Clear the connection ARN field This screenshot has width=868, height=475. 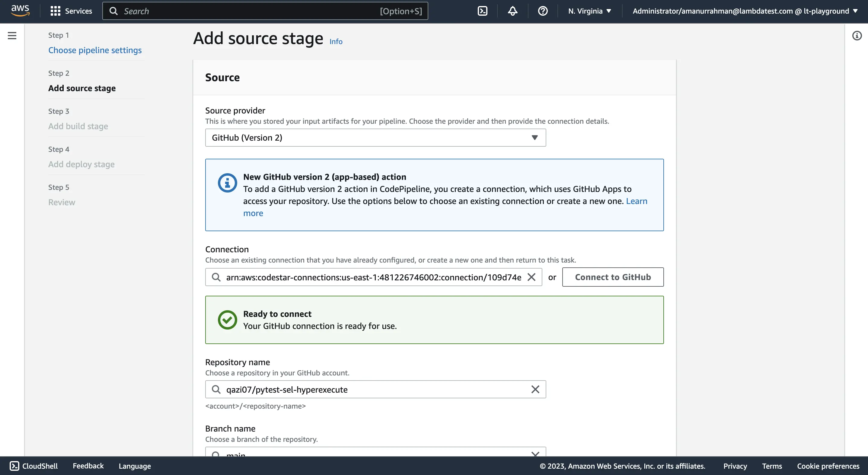tap(531, 277)
